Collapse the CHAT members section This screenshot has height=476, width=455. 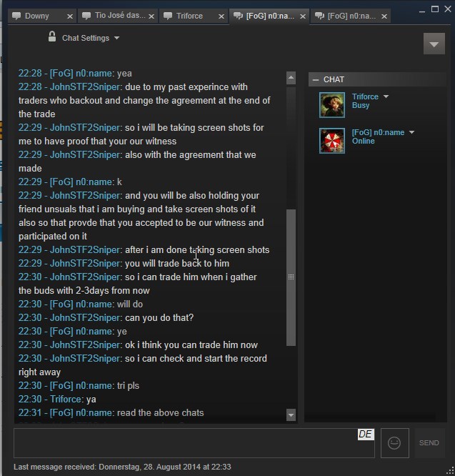[x=316, y=79]
